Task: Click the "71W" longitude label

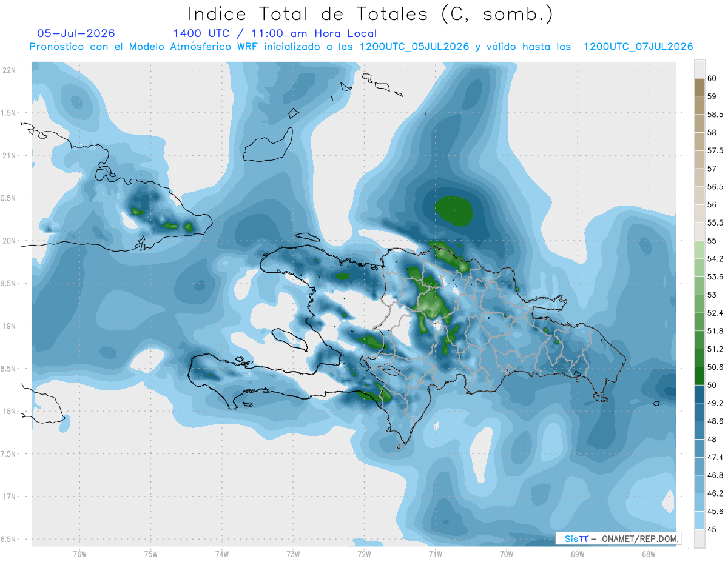Action: 435,554
